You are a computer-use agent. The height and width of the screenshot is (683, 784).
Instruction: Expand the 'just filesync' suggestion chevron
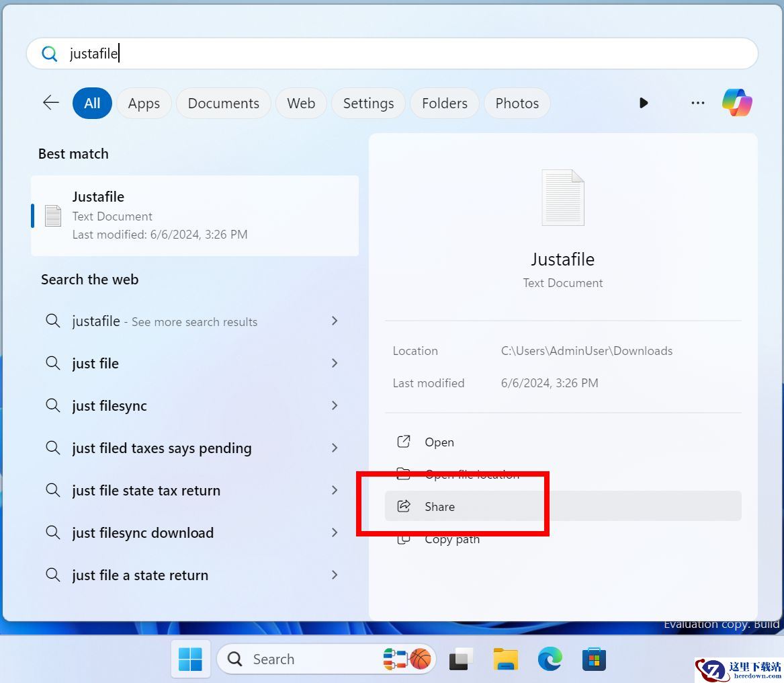[335, 405]
